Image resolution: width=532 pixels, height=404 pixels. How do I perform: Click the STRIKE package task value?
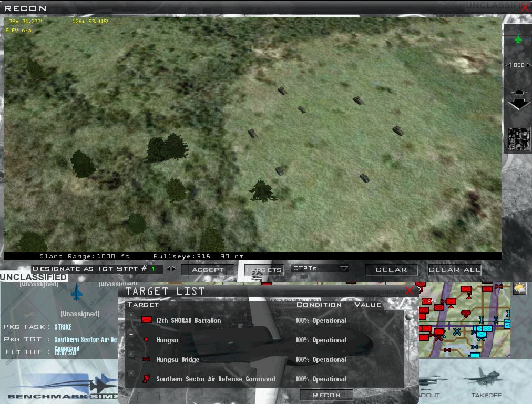click(x=63, y=327)
